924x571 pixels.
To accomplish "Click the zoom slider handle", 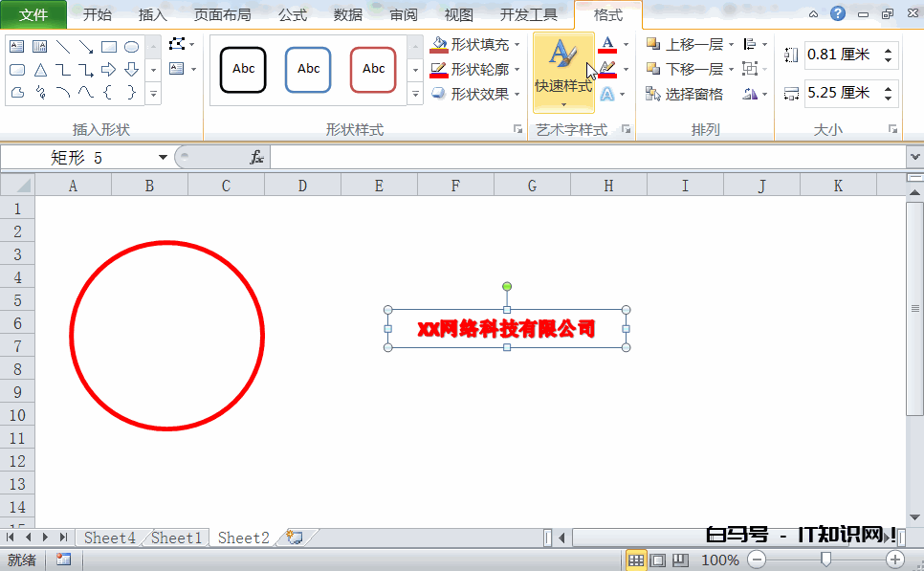I will (825, 560).
